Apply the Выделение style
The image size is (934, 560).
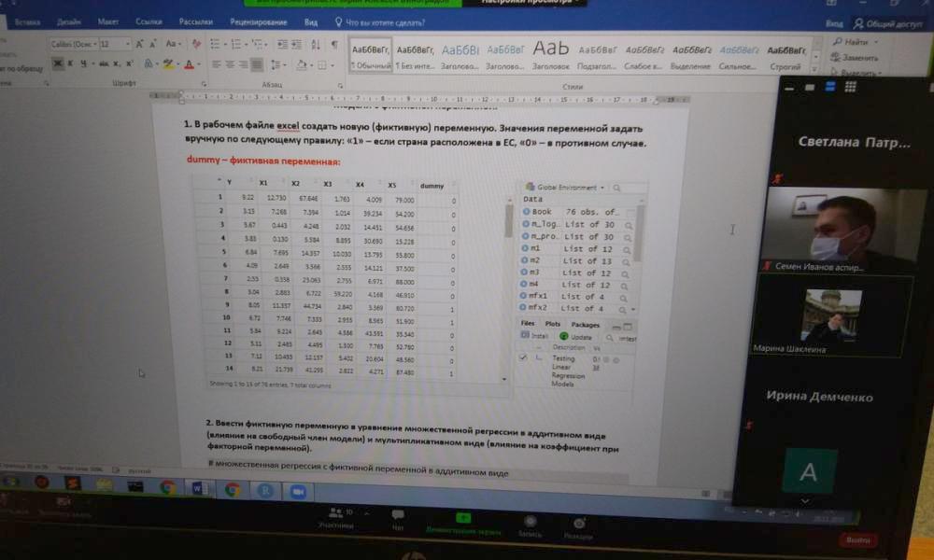[x=691, y=58]
